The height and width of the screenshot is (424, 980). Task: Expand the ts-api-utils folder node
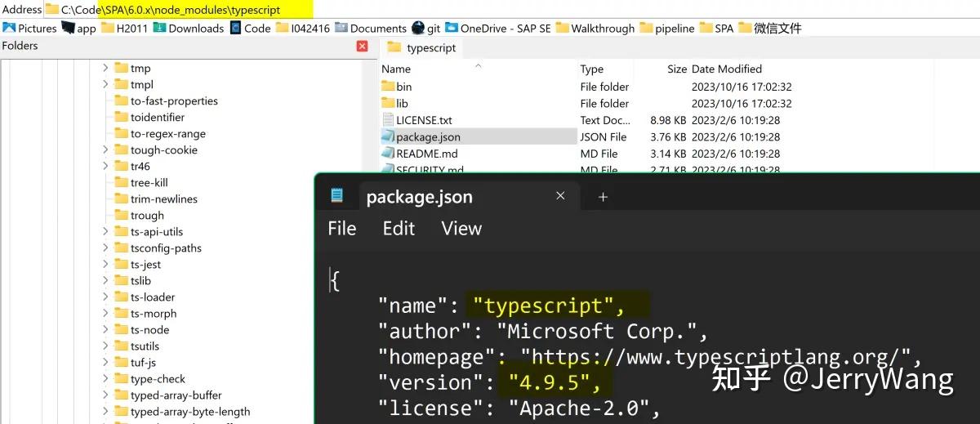(105, 232)
